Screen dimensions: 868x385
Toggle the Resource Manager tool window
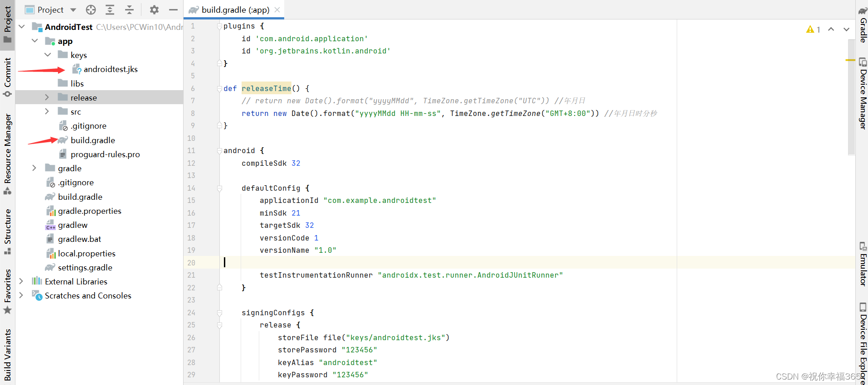point(7,154)
